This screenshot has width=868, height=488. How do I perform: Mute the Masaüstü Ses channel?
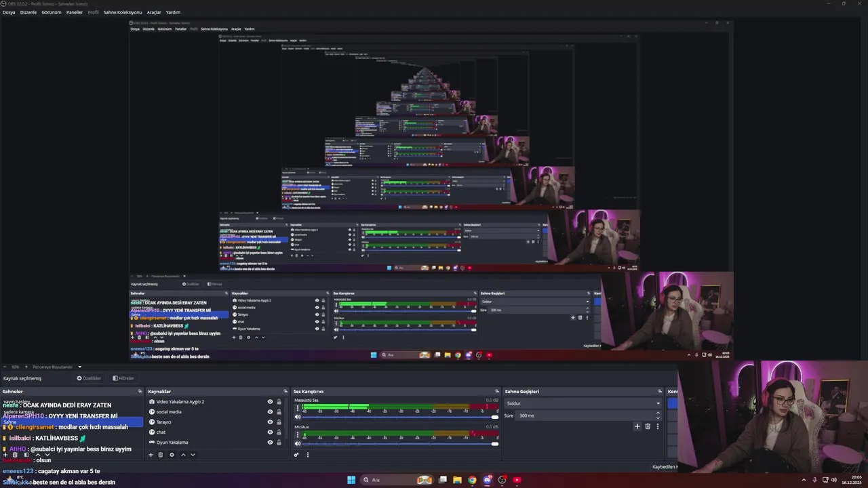(x=297, y=417)
